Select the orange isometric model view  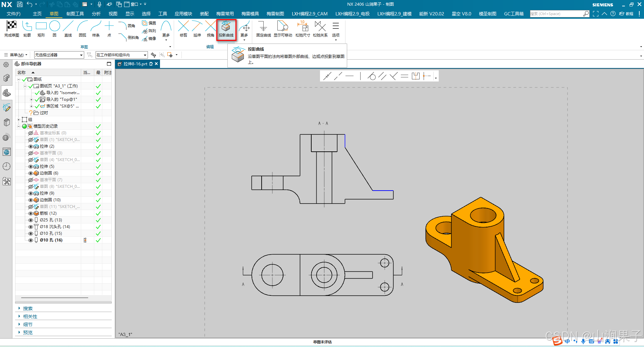click(x=484, y=250)
